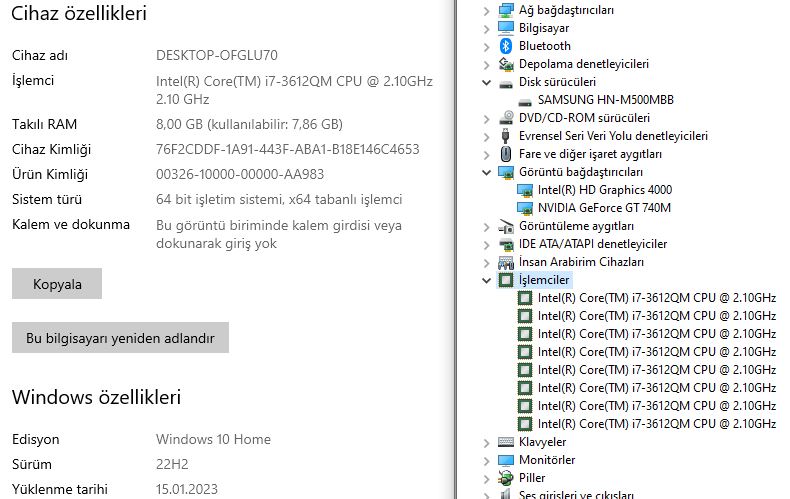Click the DVD/CD-ROM sürücüleri icon
790x499 pixels.
click(506, 118)
